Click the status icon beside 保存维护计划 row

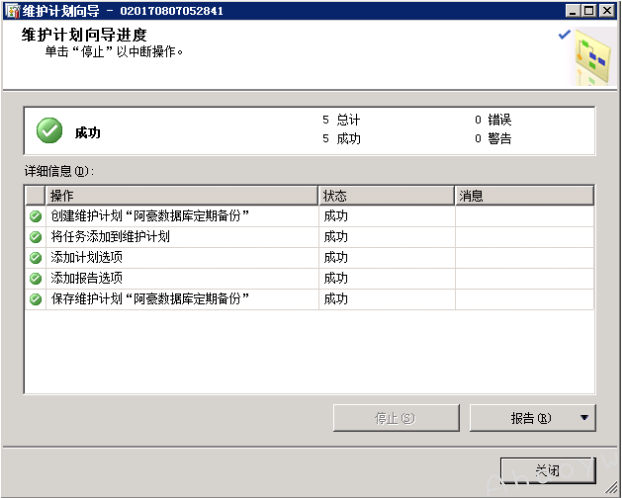click(35, 299)
